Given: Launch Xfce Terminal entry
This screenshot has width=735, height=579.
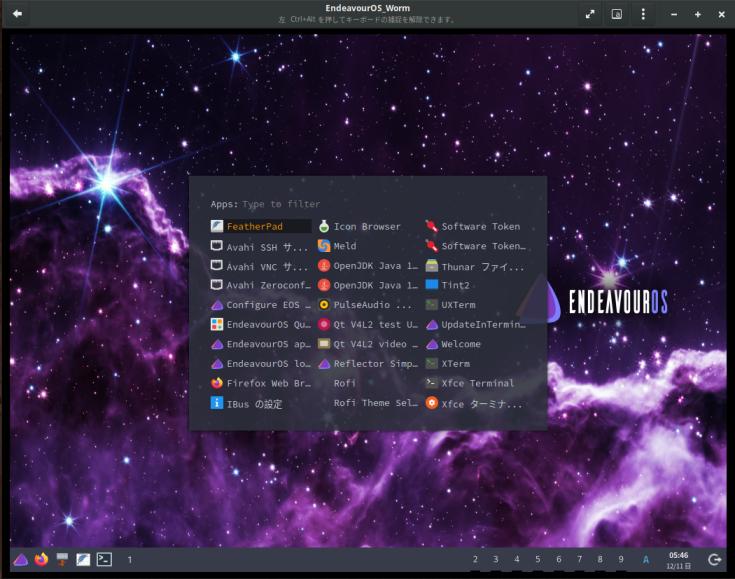Looking at the screenshot, I should coord(476,383).
